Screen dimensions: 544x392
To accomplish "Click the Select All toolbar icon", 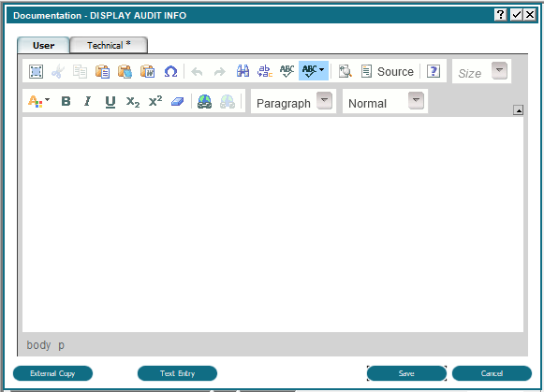I will pos(36,71).
